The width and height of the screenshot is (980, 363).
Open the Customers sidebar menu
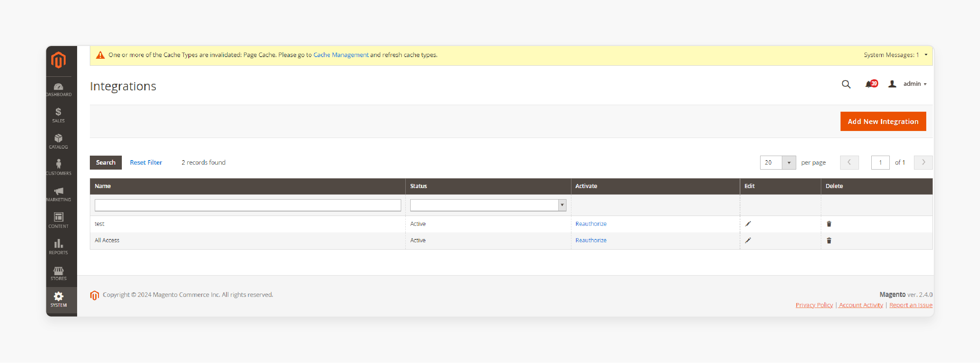point(59,168)
